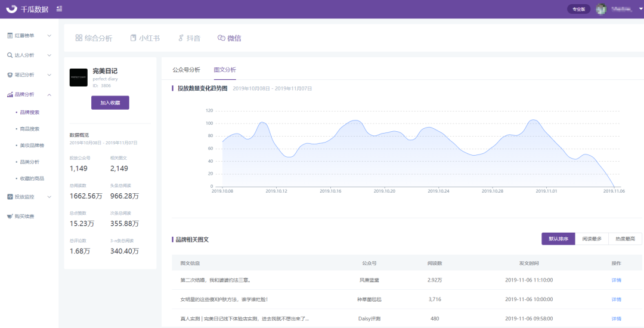Click the Daisy评测 account name
Image resolution: width=644 pixels, height=328 pixels.
click(x=369, y=318)
